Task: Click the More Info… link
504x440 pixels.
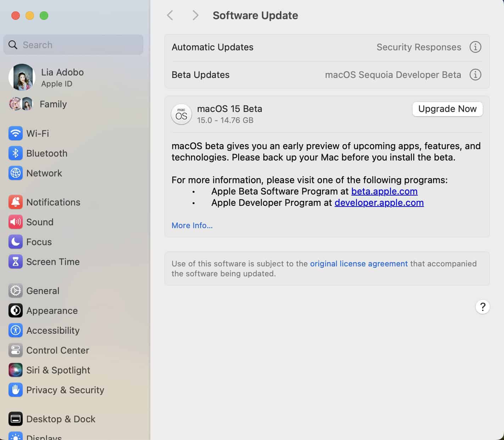Action: pos(192,225)
